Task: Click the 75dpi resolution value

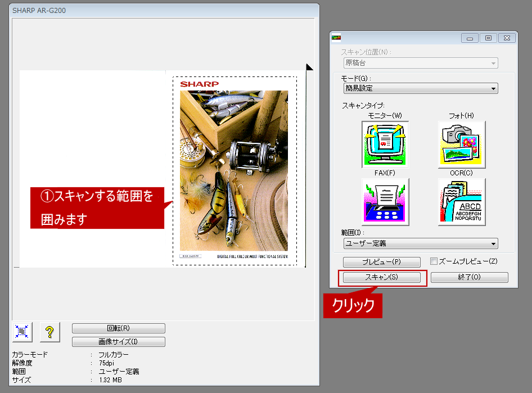Action: (x=106, y=363)
